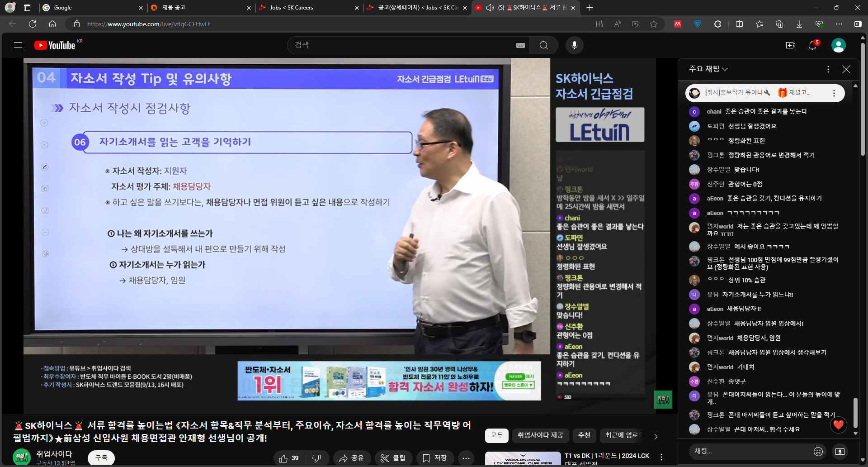The image size is (868, 467).
Task: Open the tab actions menu icon
Action: click(27, 8)
